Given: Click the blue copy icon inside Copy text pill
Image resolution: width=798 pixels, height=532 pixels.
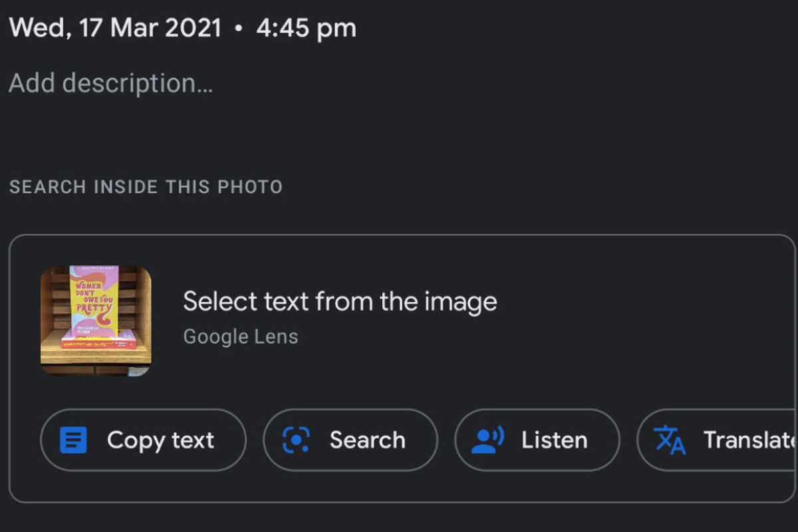Looking at the screenshot, I should [74, 440].
